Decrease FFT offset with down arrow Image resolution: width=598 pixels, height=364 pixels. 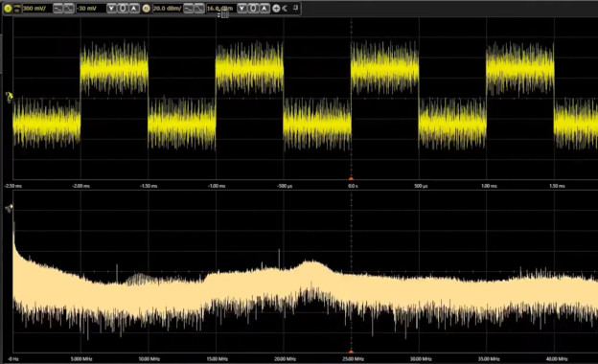[x=241, y=8]
